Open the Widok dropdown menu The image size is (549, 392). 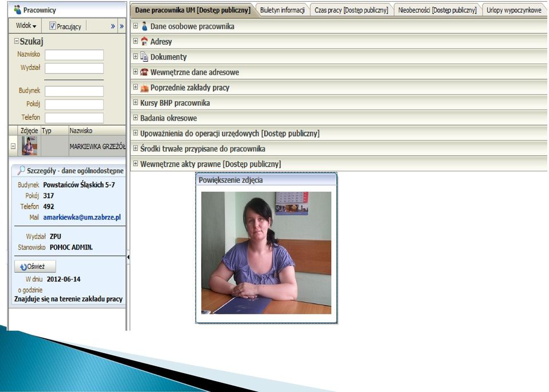pyautogui.click(x=26, y=26)
